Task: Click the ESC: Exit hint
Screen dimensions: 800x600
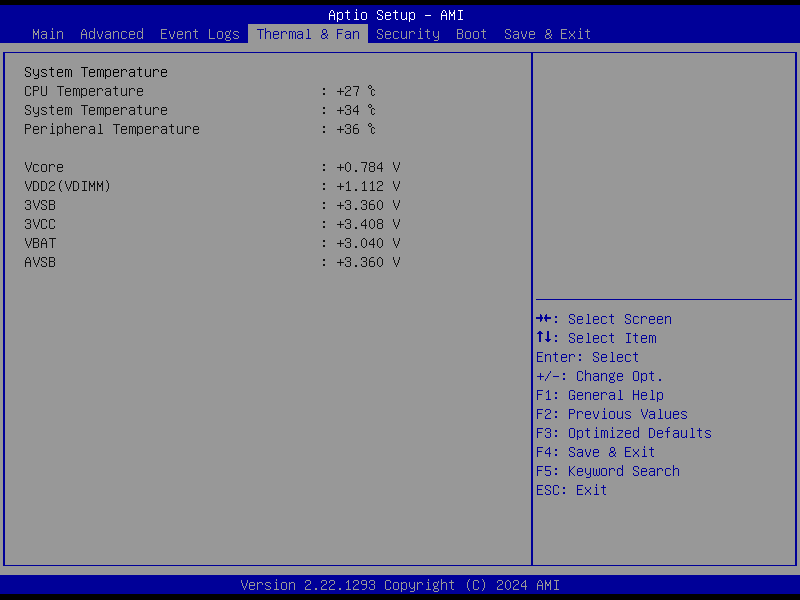Action: click(572, 490)
